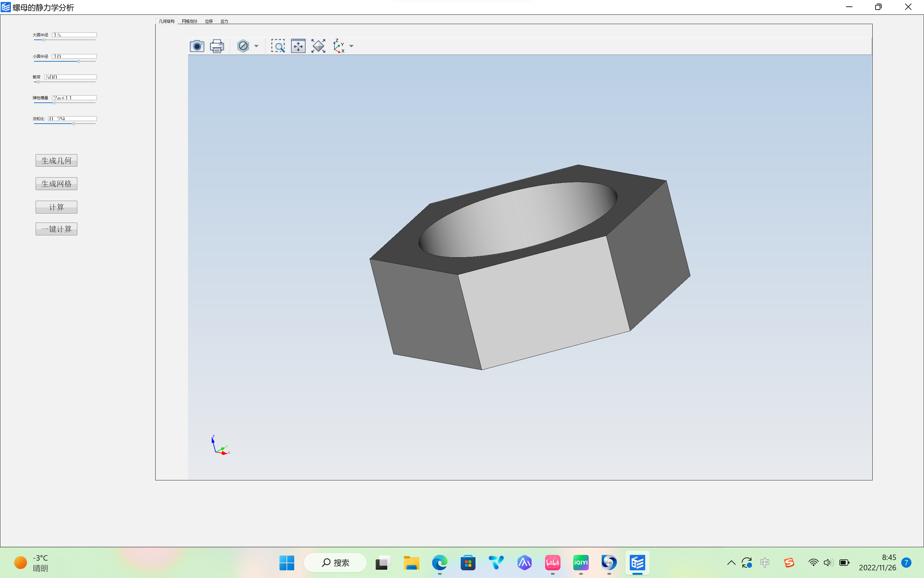Click the 小圆半径 slider handle
The image size is (924, 578).
click(x=79, y=61)
